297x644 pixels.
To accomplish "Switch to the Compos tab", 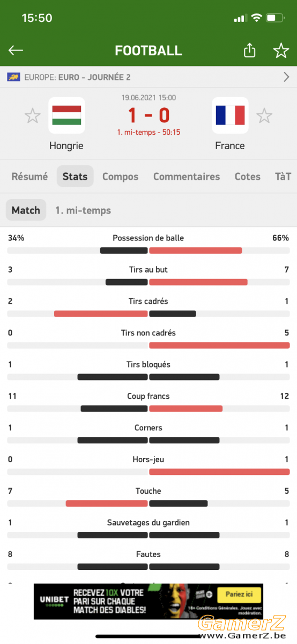I will click(x=120, y=177).
